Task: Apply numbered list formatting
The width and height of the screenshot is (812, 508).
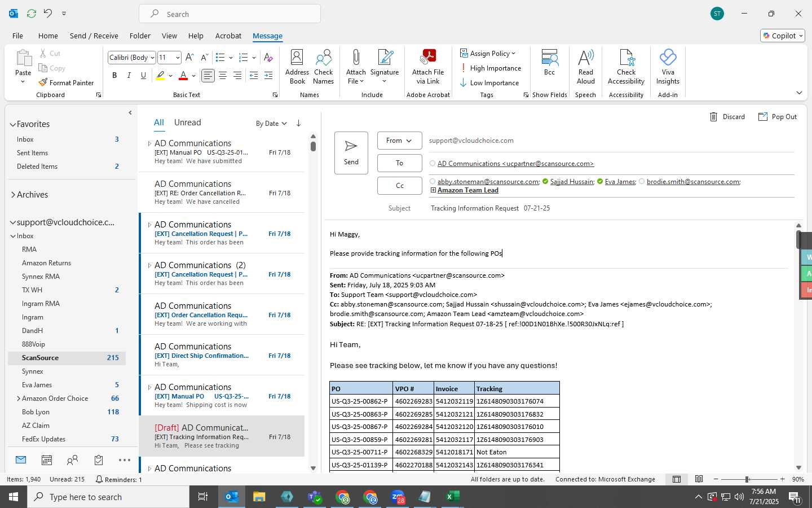Action: point(244,57)
